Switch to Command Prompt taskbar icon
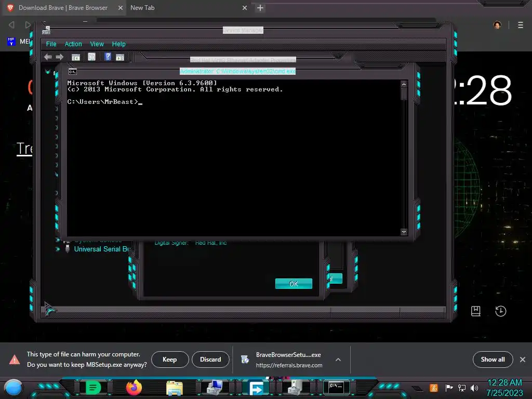This screenshot has width=532, height=399. pyautogui.click(x=336, y=387)
